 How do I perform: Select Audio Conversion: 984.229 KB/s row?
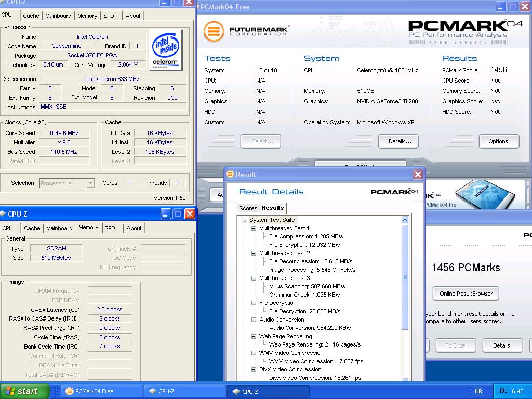pyautogui.click(x=310, y=328)
